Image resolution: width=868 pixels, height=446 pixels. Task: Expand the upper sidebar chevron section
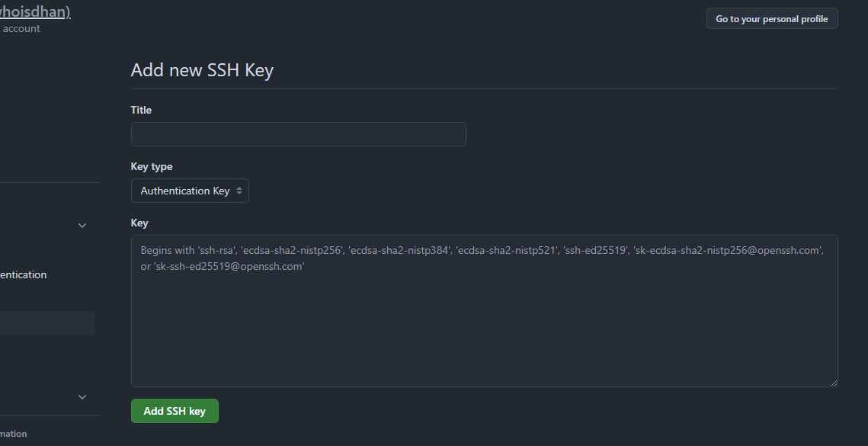[x=82, y=225]
